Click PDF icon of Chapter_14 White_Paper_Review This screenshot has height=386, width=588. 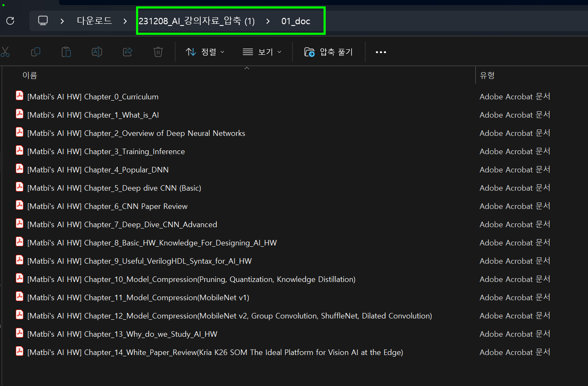[x=20, y=351]
